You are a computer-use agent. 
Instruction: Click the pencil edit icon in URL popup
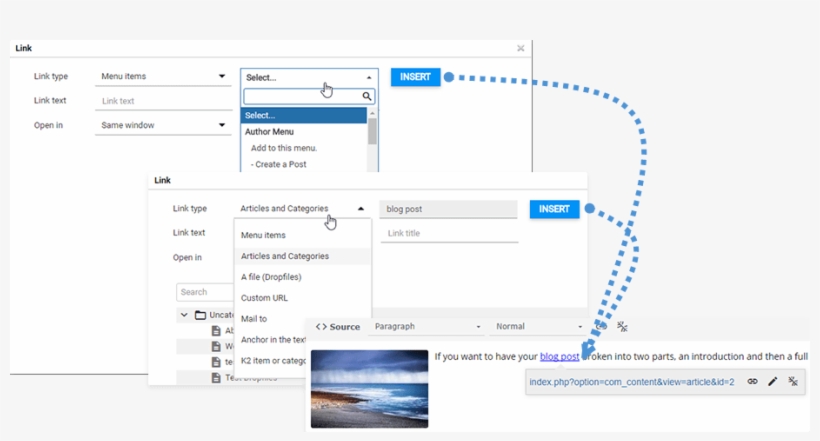[772, 381]
